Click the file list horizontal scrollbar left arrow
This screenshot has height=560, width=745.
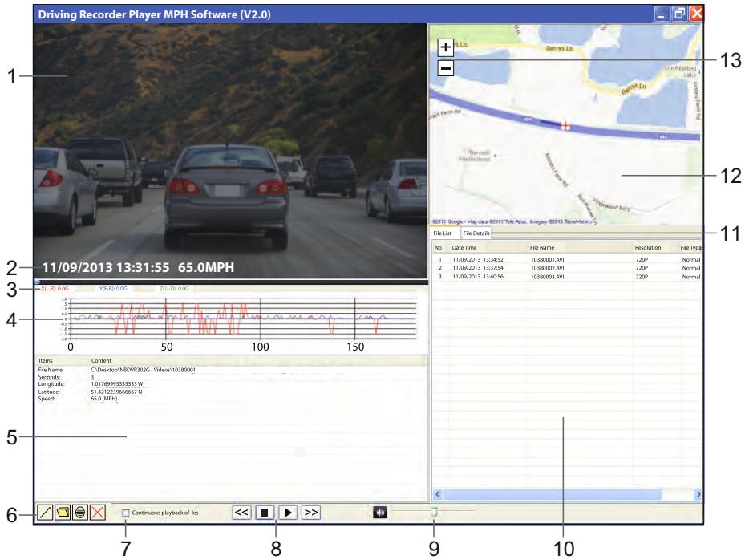click(438, 494)
